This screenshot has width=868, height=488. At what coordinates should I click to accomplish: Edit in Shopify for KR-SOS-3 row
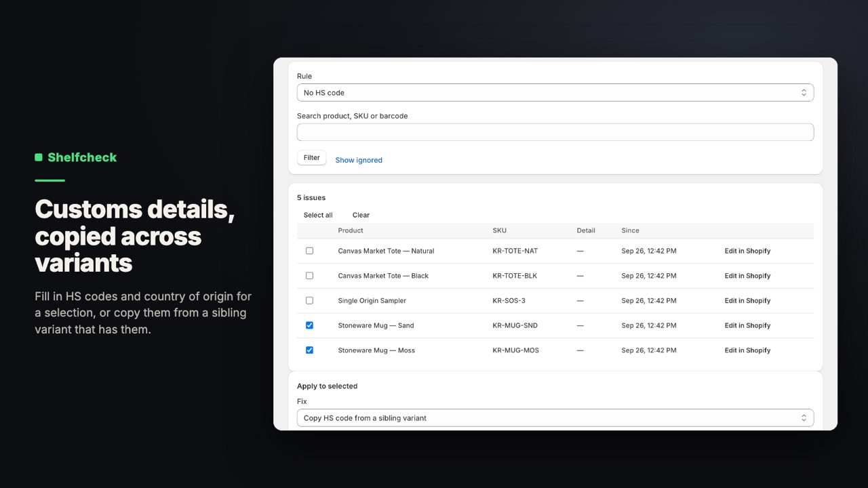(x=747, y=300)
